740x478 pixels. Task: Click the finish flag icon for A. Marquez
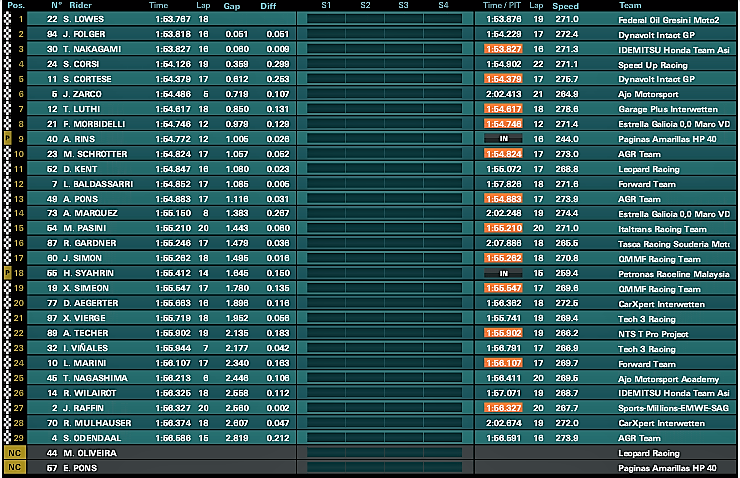(x=8, y=213)
